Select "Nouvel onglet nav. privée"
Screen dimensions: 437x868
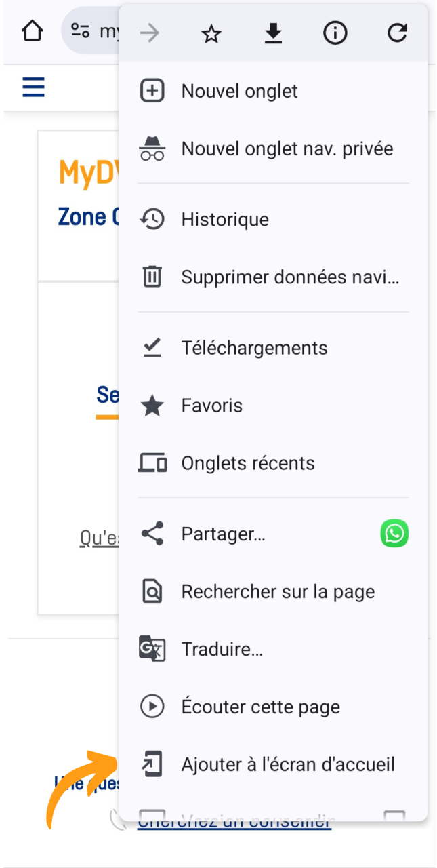(x=287, y=149)
